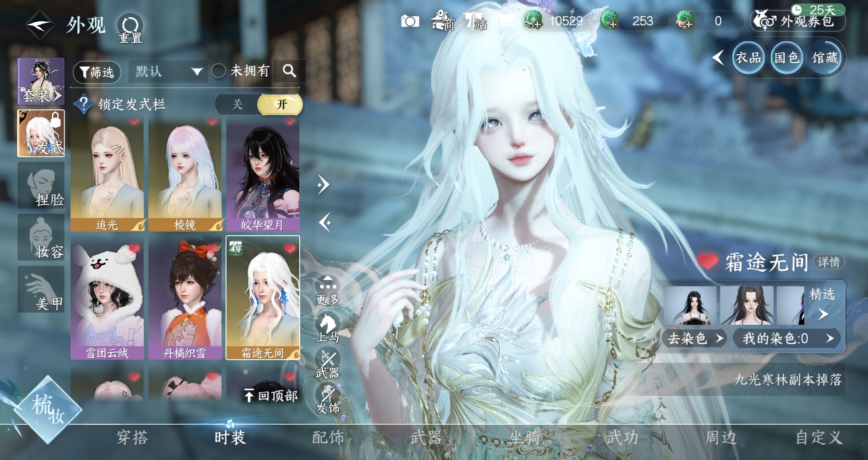Click the camera screenshot icon
The image size is (868, 460).
point(410,21)
